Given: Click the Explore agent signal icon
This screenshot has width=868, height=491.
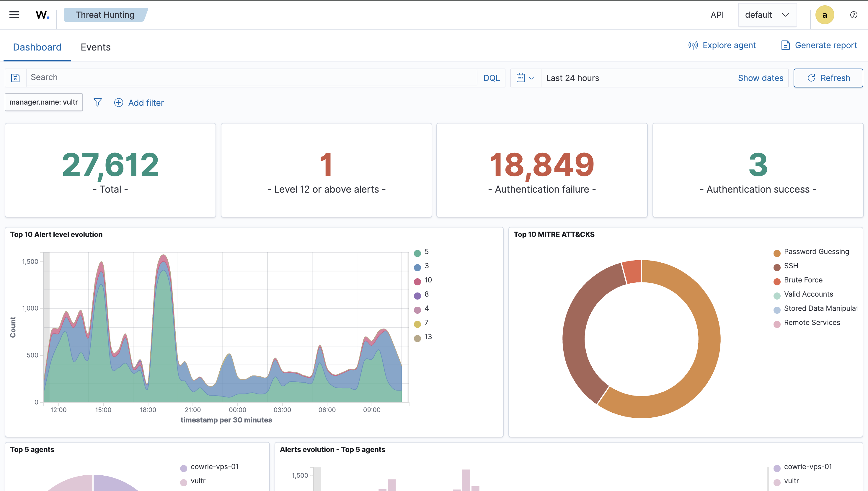Looking at the screenshot, I should point(693,45).
